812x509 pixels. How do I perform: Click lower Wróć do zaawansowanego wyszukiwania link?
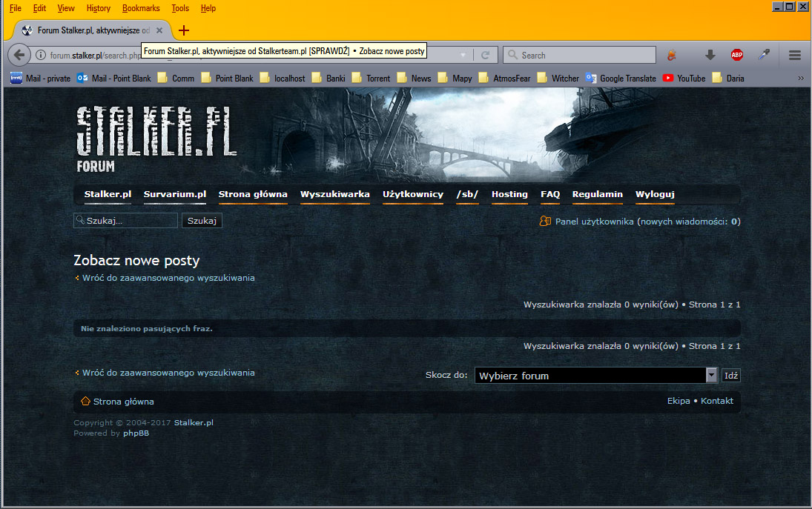(x=168, y=373)
